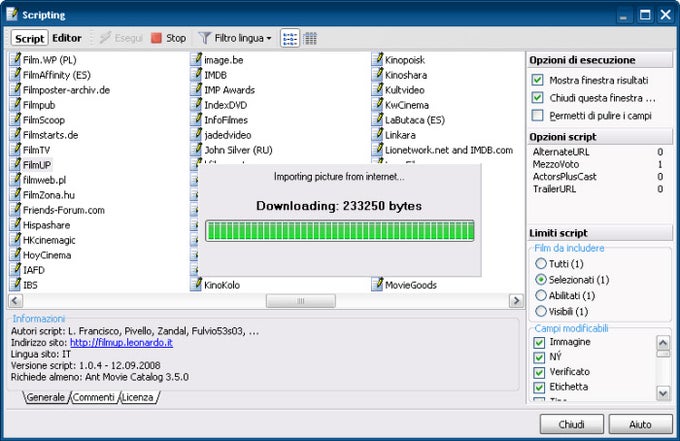
Task: Switch to the Editor tab
Action: [x=67, y=38]
